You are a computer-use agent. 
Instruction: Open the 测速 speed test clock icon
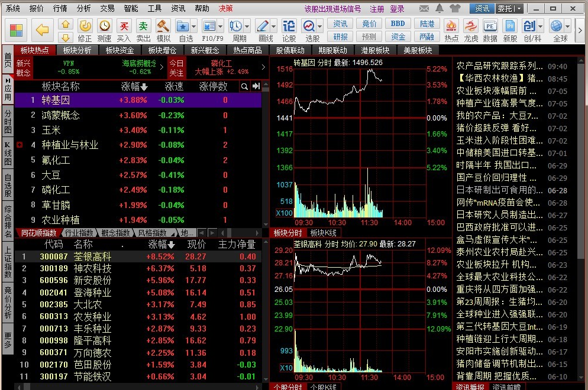(104, 29)
